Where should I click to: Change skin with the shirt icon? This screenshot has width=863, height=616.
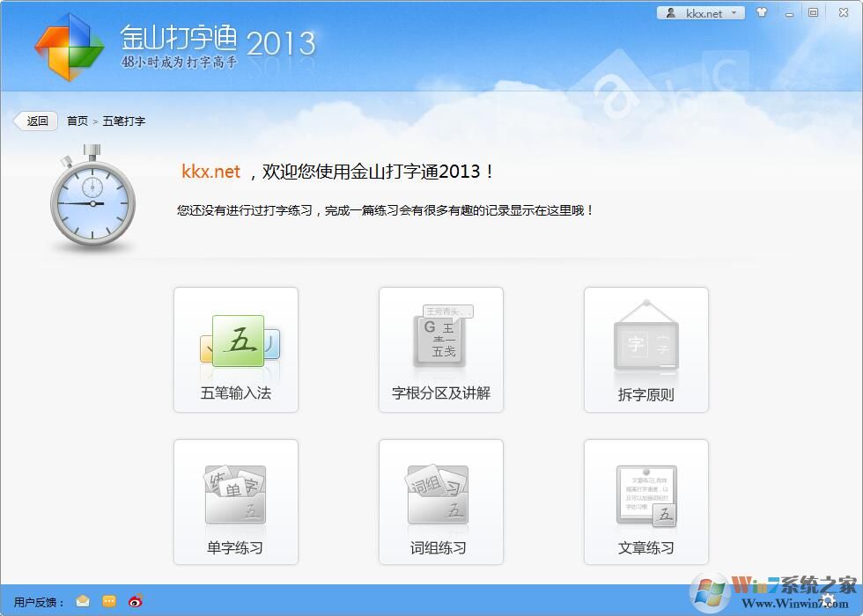[x=763, y=12]
